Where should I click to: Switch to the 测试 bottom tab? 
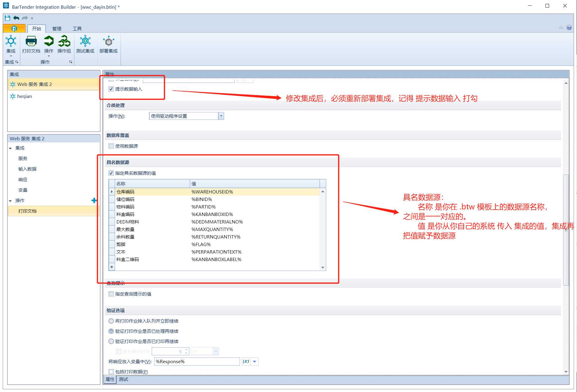click(123, 379)
